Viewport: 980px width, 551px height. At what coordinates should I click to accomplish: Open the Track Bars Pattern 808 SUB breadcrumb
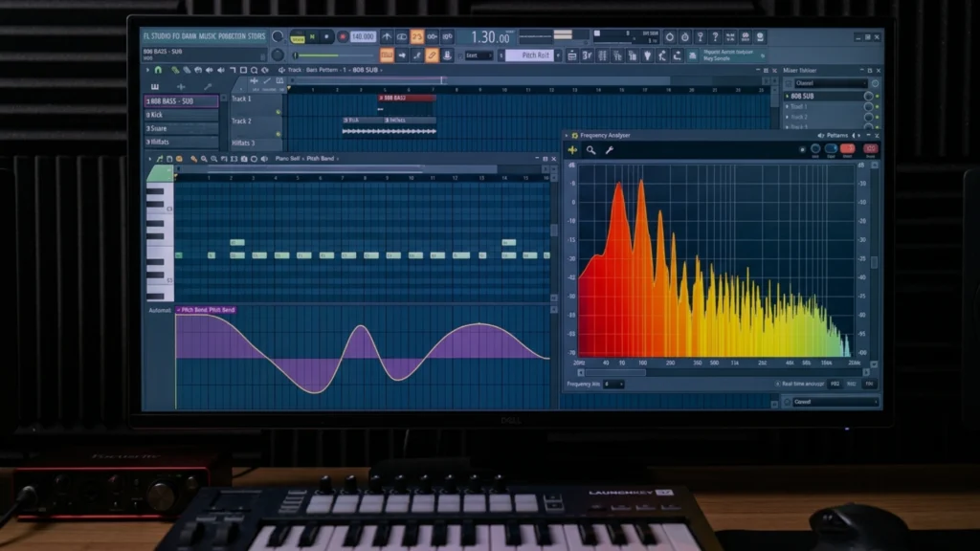click(x=335, y=70)
